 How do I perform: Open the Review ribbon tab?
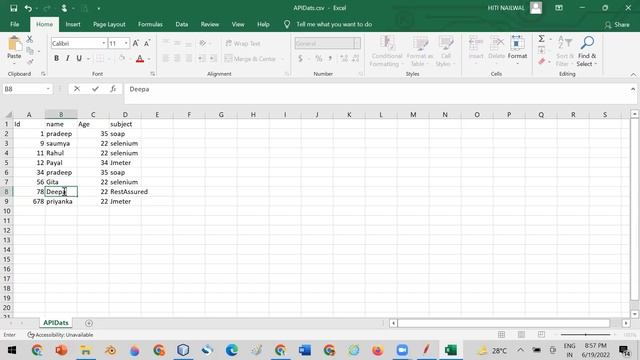pyautogui.click(x=209, y=24)
